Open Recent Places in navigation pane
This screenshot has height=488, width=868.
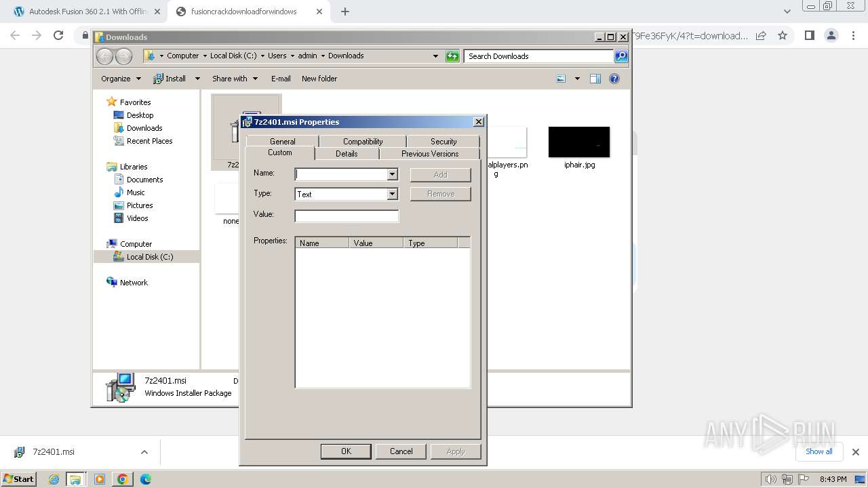(x=149, y=141)
